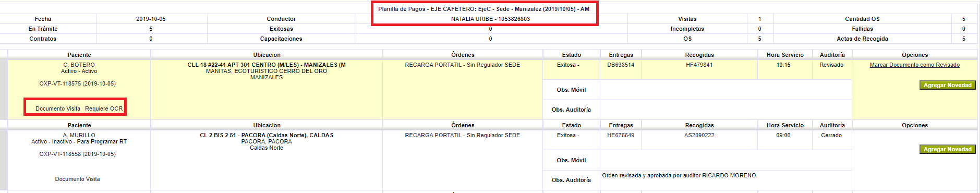
Task: Click Fallidas summary label
Action: pos(862,29)
